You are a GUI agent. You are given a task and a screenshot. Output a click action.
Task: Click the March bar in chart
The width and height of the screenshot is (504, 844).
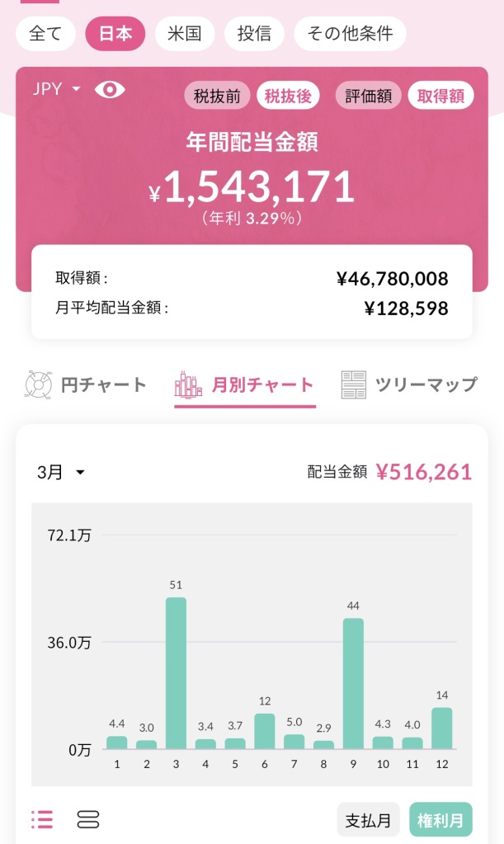point(176,672)
